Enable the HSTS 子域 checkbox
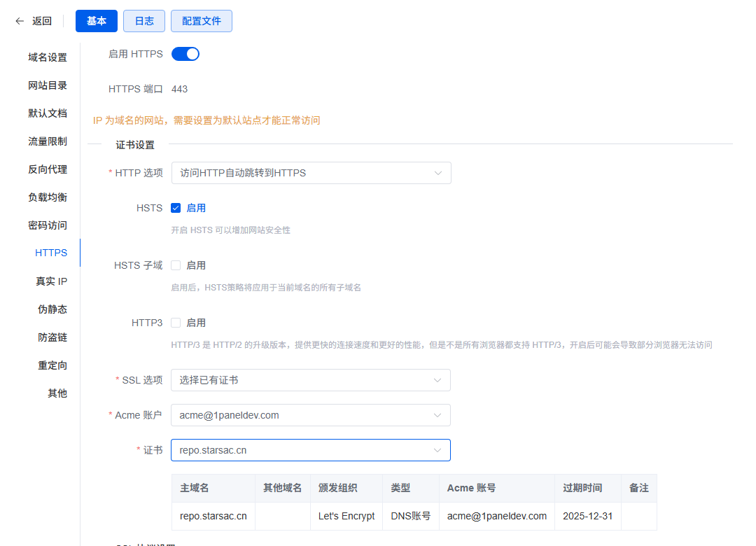The image size is (756, 546). click(176, 265)
